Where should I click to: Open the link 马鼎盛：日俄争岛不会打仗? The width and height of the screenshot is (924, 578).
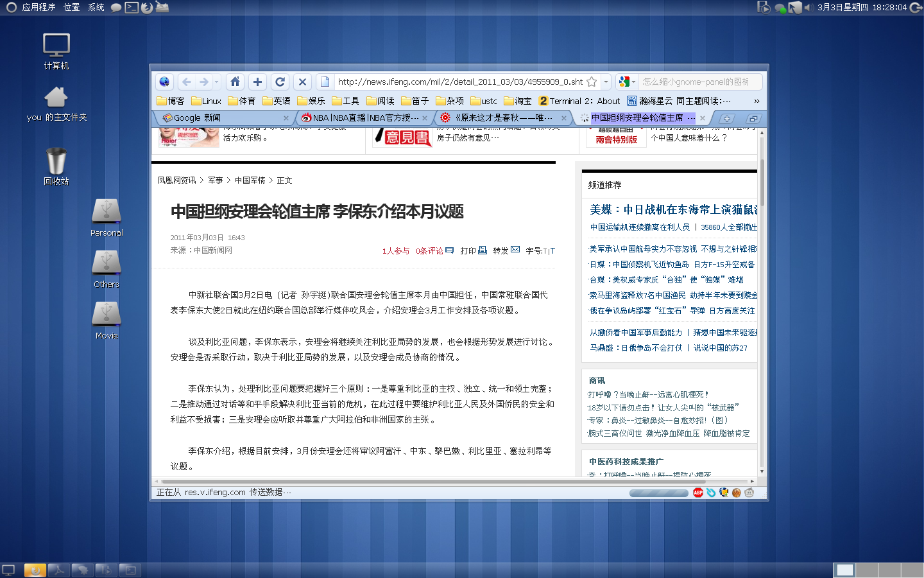[x=636, y=347]
